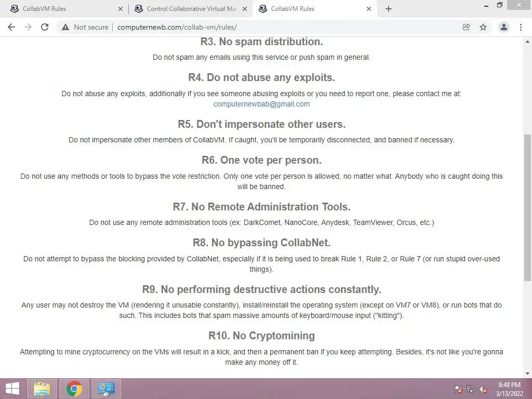Close the active CollabVM Rules tab
Image resolution: width=532 pixels, height=399 pixels.
coord(369,9)
